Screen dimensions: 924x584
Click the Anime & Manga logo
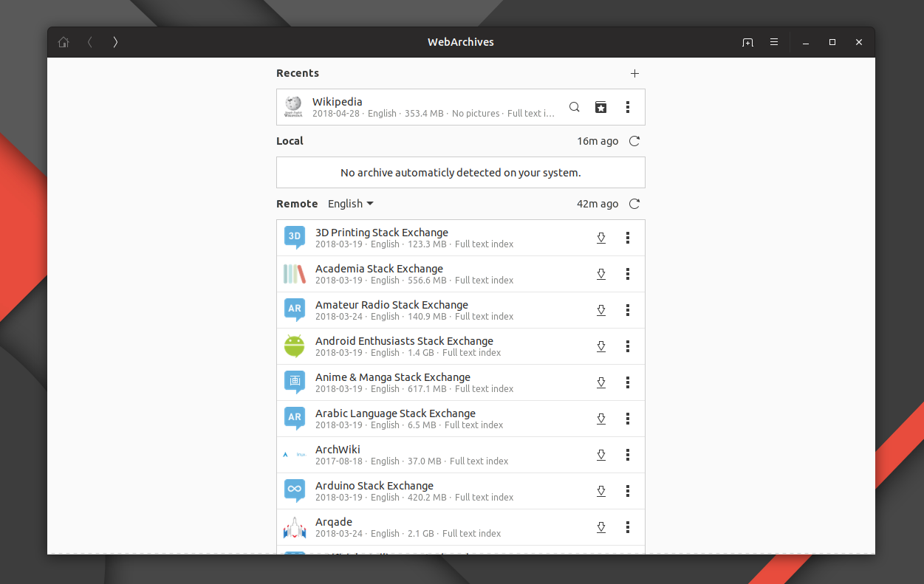[x=295, y=382]
